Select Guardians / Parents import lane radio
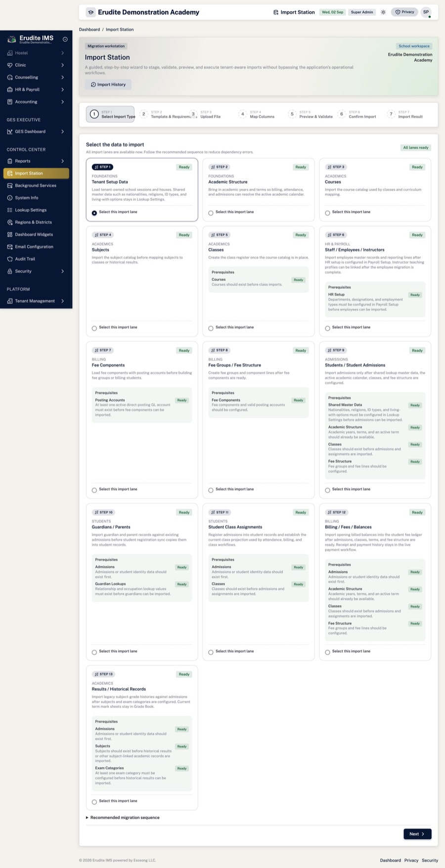 coord(94,652)
